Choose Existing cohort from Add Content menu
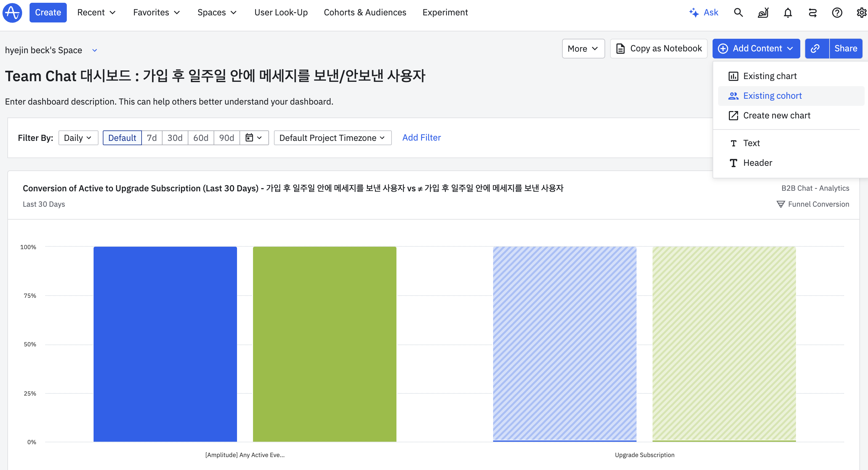The width and height of the screenshot is (868, 470). coord(772,96)
